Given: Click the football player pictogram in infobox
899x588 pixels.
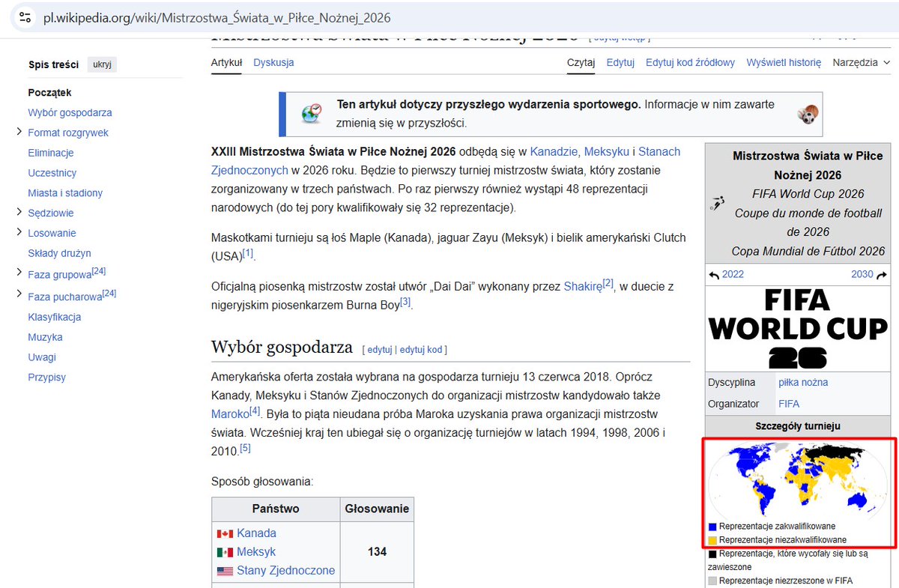Looking at the screenshot, I should (x=718, y=203).
